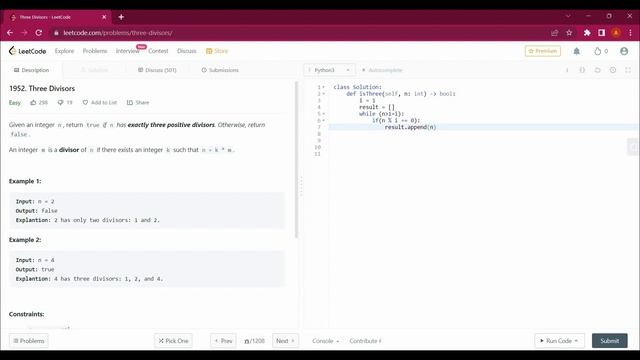Switch to the Solution tab

click(95, 70)
